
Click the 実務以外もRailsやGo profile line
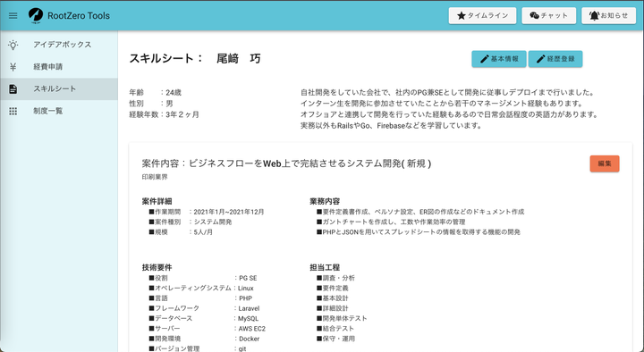(392, 126)
